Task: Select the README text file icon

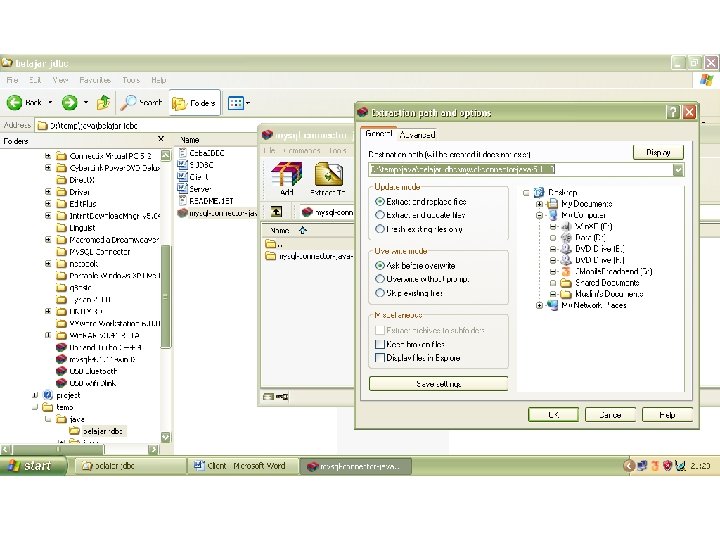Action: click(182, 201)
